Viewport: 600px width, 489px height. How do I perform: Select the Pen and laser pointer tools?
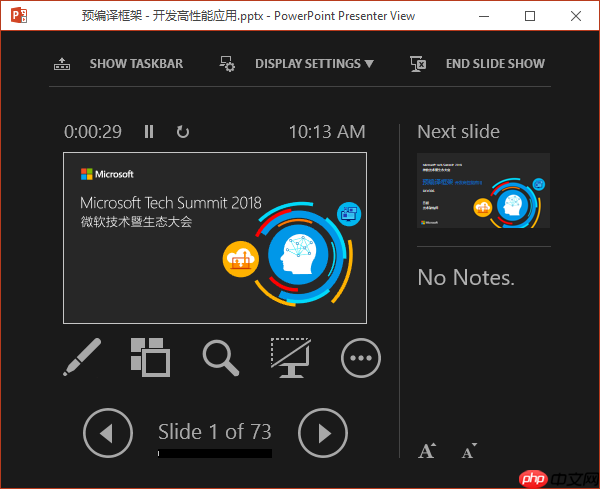tap(82, 357)
